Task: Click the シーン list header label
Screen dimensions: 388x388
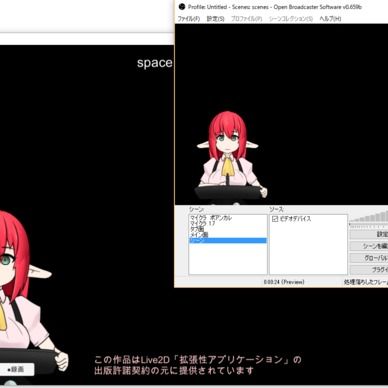Action: click(x=196, y=209)
